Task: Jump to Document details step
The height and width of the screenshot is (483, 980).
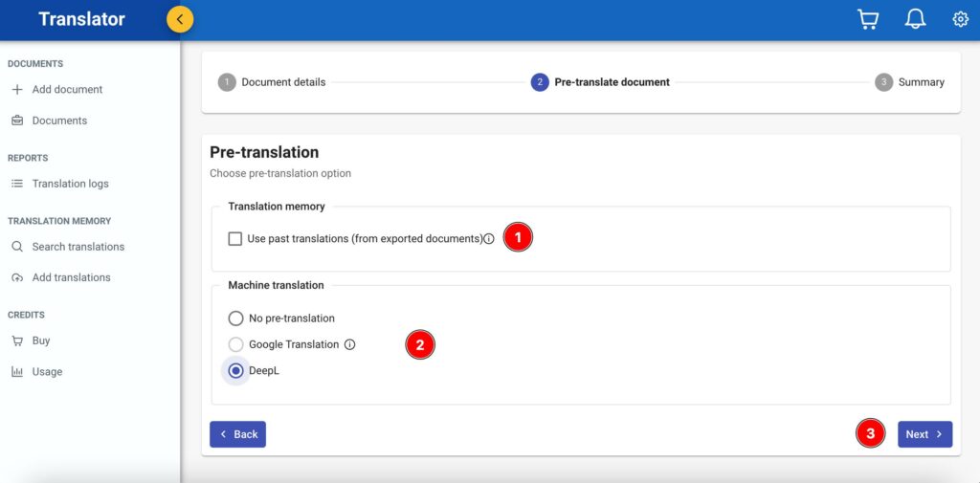Action: [x=272, y=82]
